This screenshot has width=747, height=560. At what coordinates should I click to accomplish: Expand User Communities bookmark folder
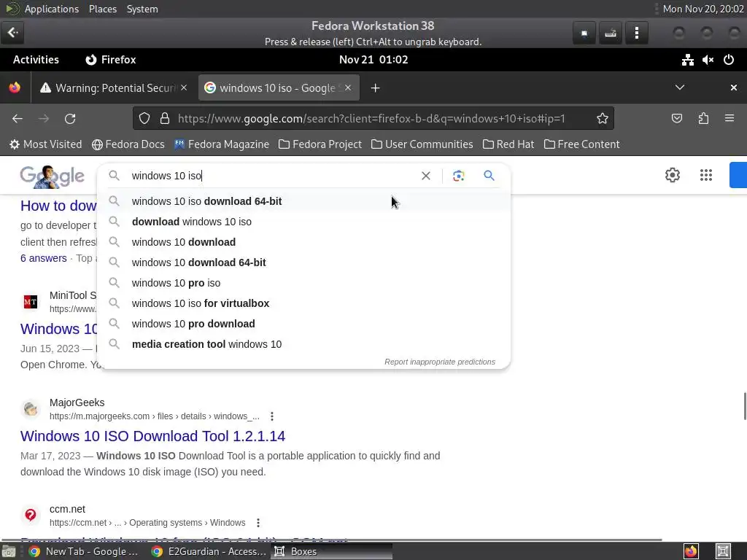point(422,144)
